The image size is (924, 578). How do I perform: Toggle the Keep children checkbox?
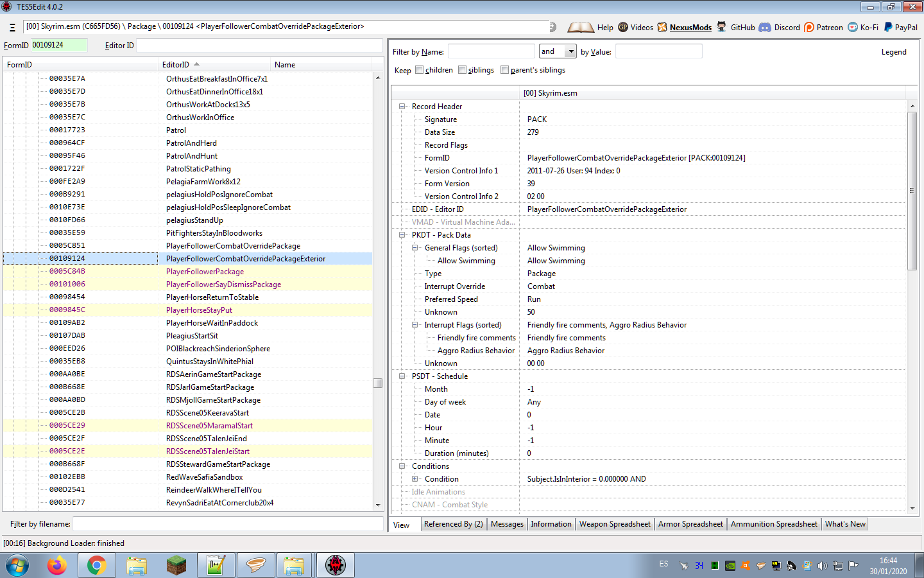(419, 70)
